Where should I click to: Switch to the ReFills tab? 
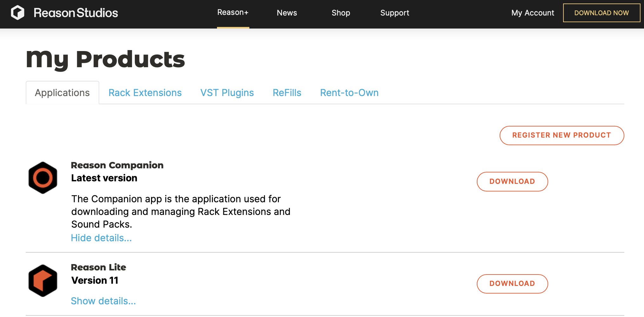287,93
